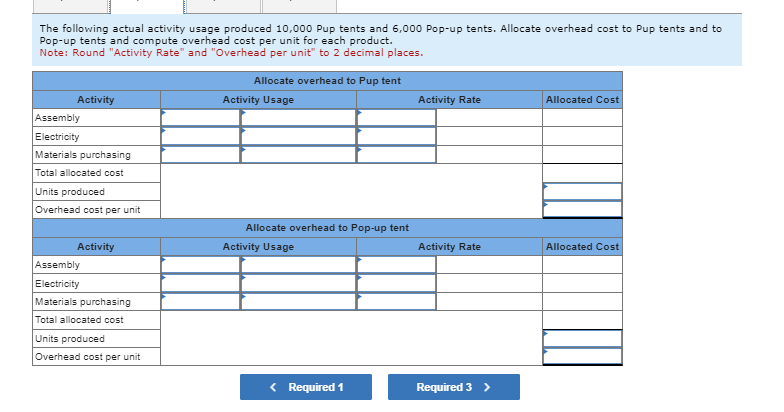The image size is (784, 412).
Task: Select Pup tent Materials purchasing activity rate cell
Action: click(396, 154)
